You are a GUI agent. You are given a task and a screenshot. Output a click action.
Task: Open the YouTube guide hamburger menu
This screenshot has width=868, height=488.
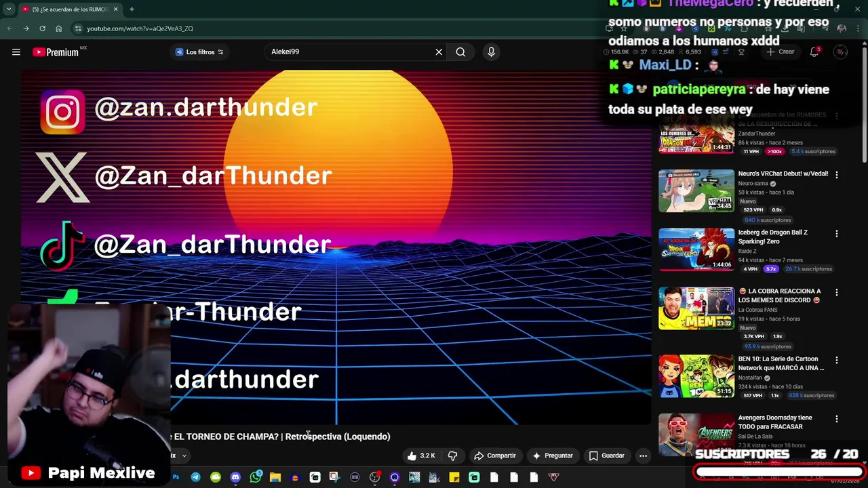pyautogui.click(x=16, y=52)
